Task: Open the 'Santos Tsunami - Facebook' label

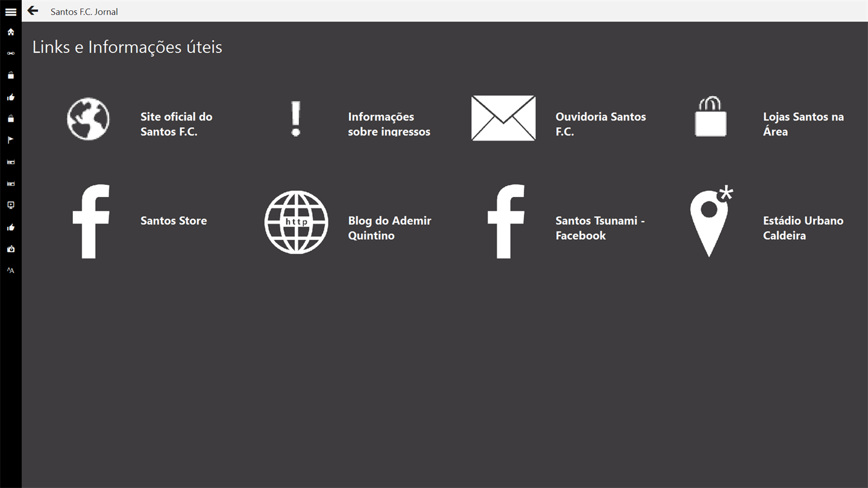Action: tap(600, 228)
